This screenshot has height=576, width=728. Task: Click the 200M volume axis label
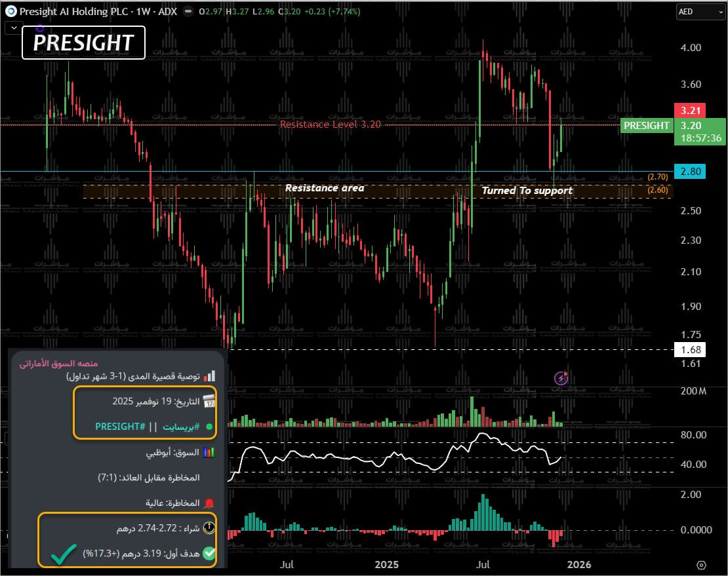(x=694, y=391)
